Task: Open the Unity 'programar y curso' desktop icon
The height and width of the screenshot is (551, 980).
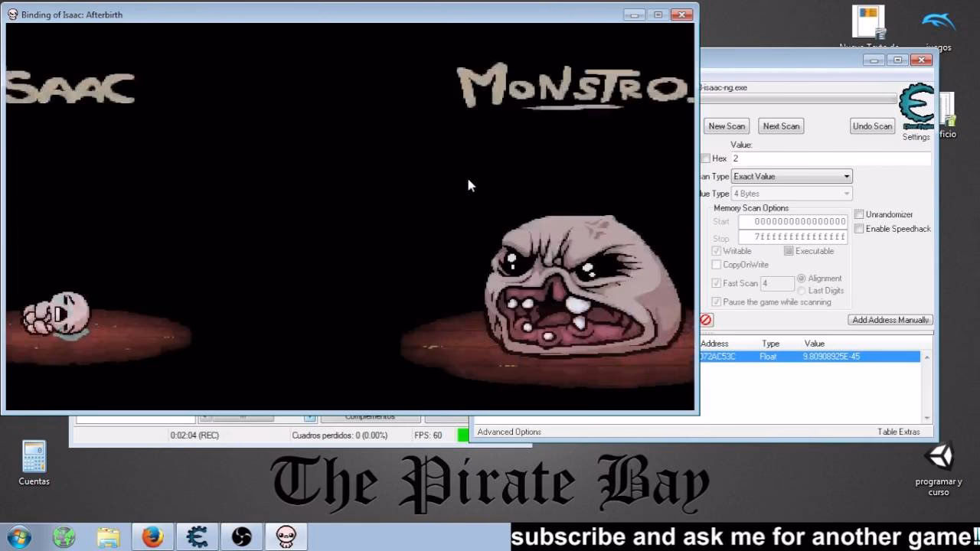Action: tap(939, 471)
